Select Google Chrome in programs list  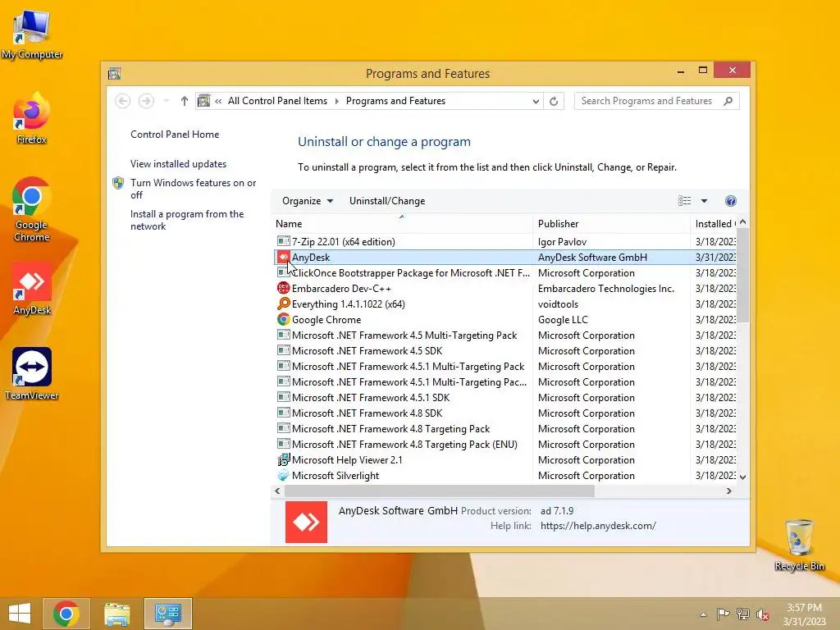505,319
